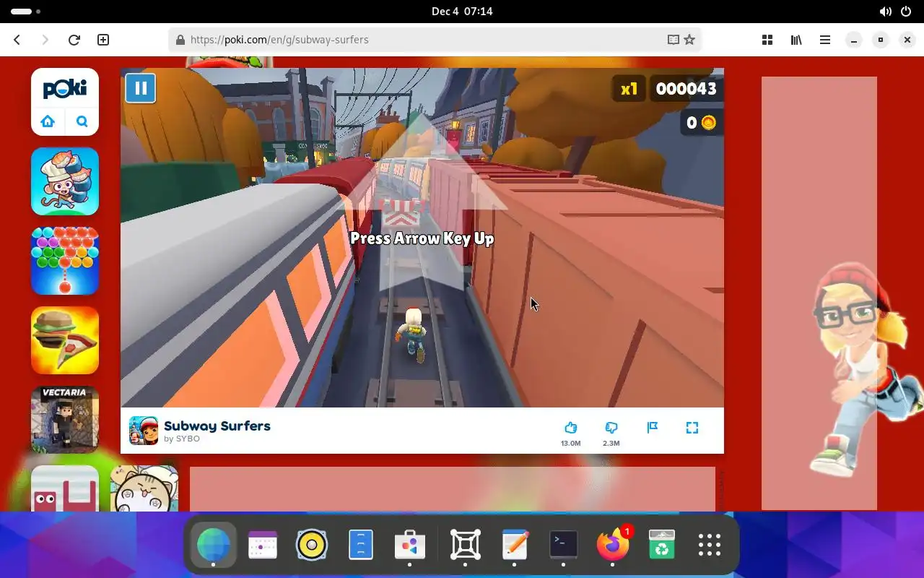Open the browser hamburger menu
Viewport: 924px width, 578px height.
point(825,40)
